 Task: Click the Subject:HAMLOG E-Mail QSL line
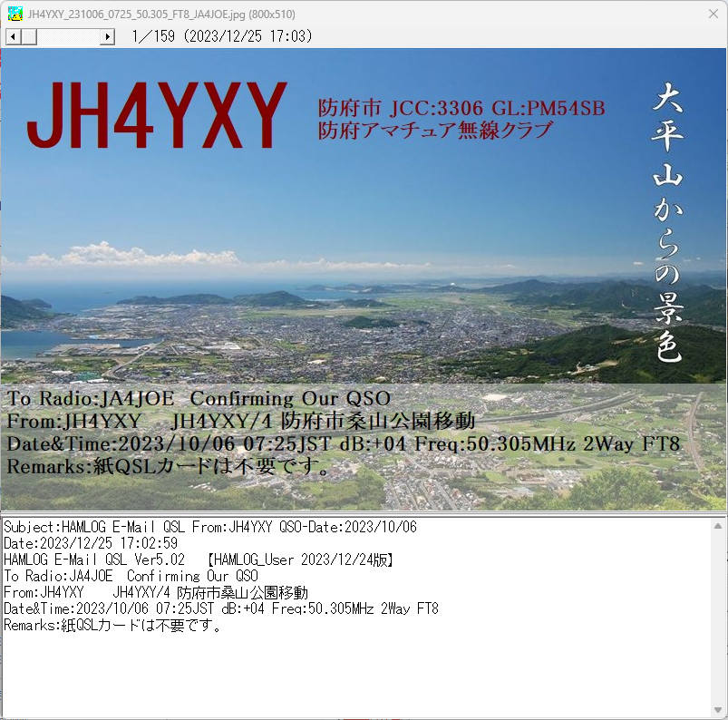pos(210,527)
